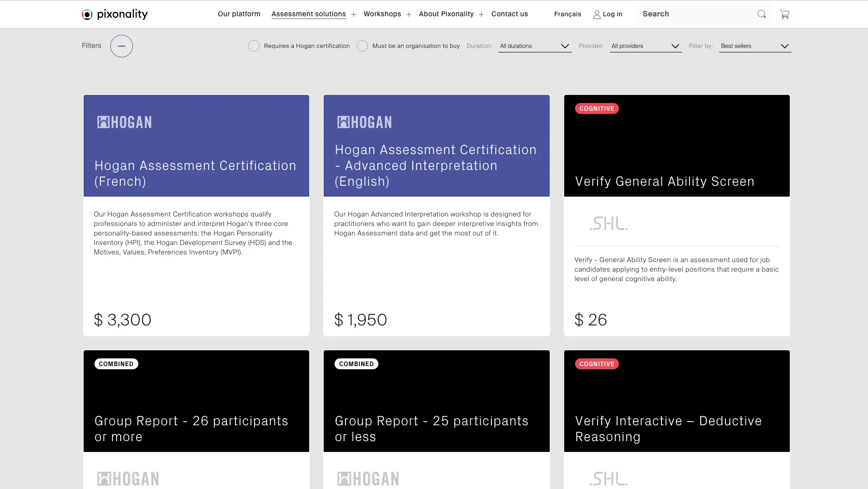Screen dimensions: 868x489
Task: Click the Log in user icon
Action: [x=597, y=14]
